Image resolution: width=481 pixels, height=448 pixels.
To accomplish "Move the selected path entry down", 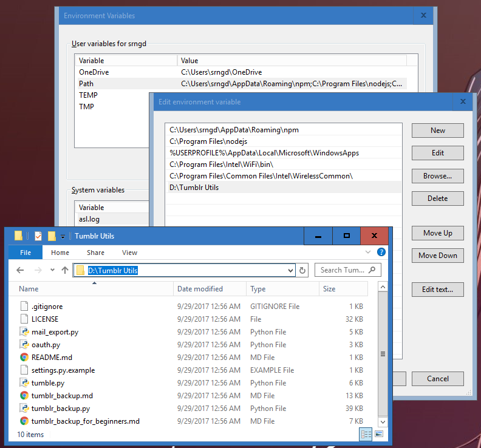I will pos(437,256).
